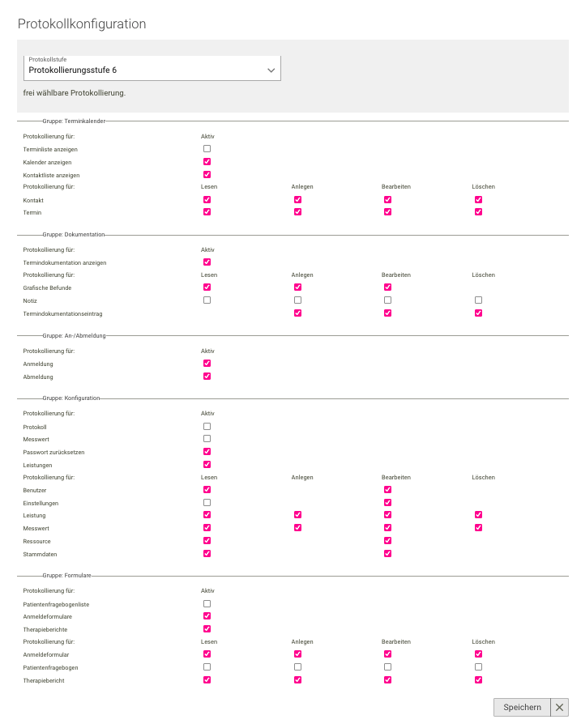
Task: Enable Notiz under Lesen
Action: click(x=207, y=300)
